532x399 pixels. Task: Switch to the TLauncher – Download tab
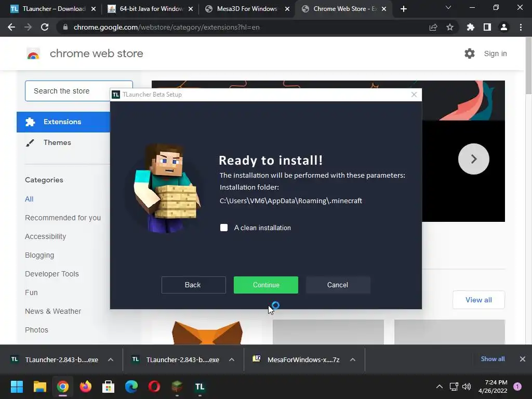click(x=49, y=9)
